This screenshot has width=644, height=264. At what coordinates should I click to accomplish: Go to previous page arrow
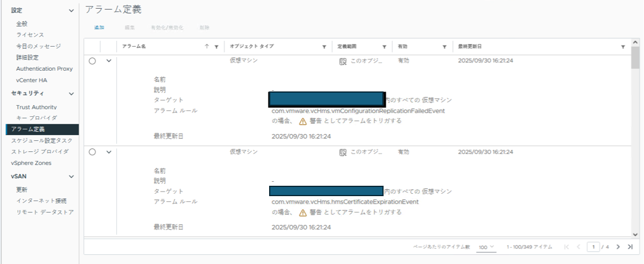tap(578, 247)
